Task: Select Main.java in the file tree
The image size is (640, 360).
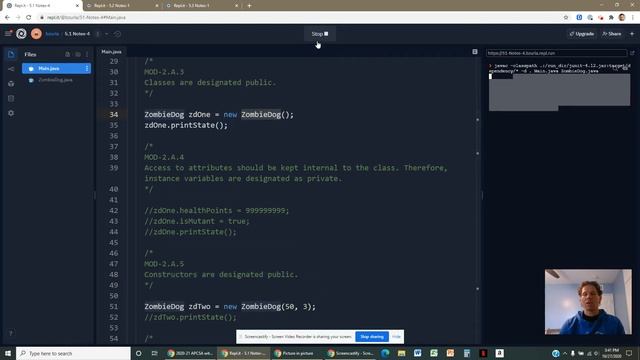Action: (x=56, y=69)
